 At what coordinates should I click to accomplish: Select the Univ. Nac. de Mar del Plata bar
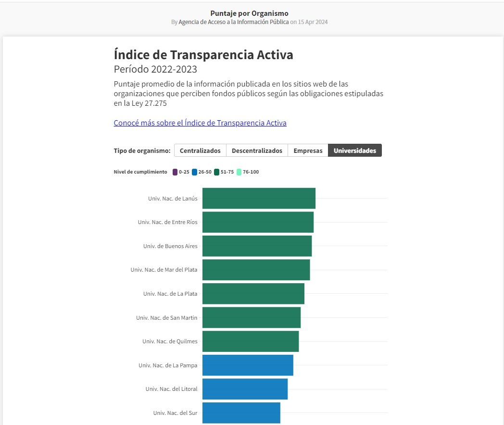click(256, 270)
